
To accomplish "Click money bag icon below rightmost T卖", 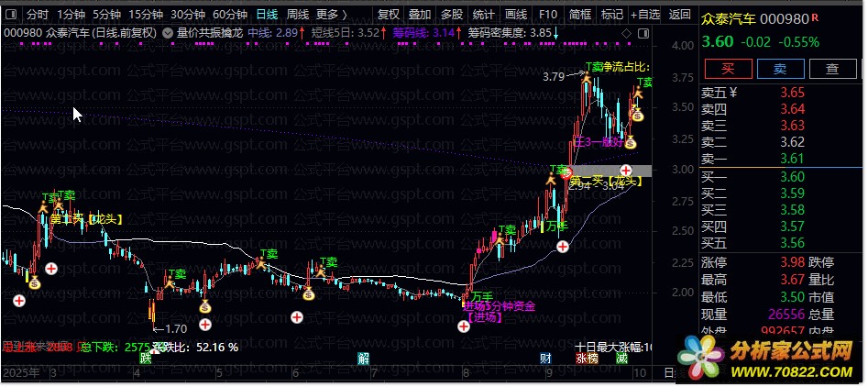I will (638, 116).
